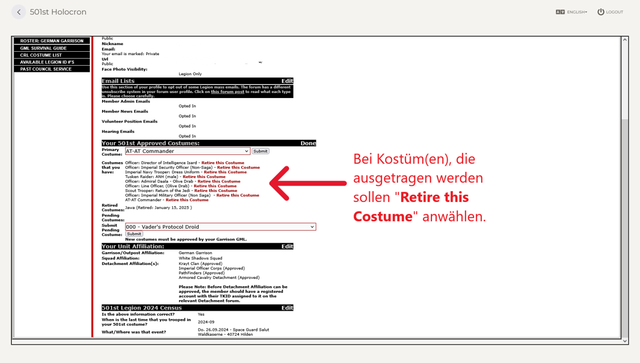Click Done in Approved Costumes header
640x363 pixels.
click(x=308, y=143)
